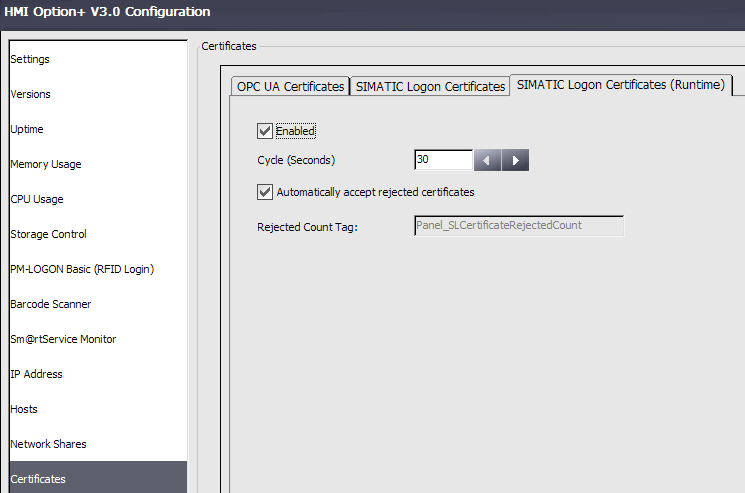Uncheck Automatically accept rejected certificates
Image resolution: width=745 pixels, height=493 pixels.
tap(265, 192)
